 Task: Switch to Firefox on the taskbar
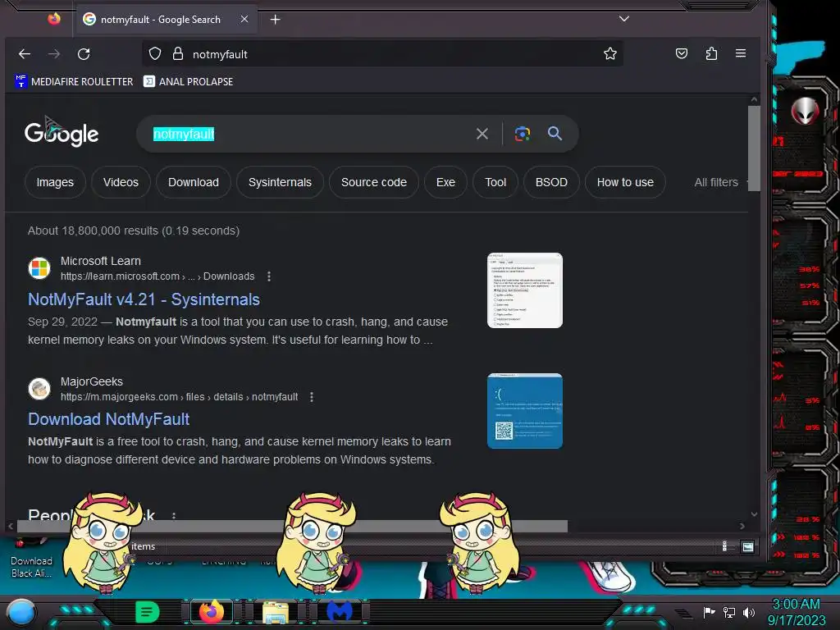[x=211, y=612]
